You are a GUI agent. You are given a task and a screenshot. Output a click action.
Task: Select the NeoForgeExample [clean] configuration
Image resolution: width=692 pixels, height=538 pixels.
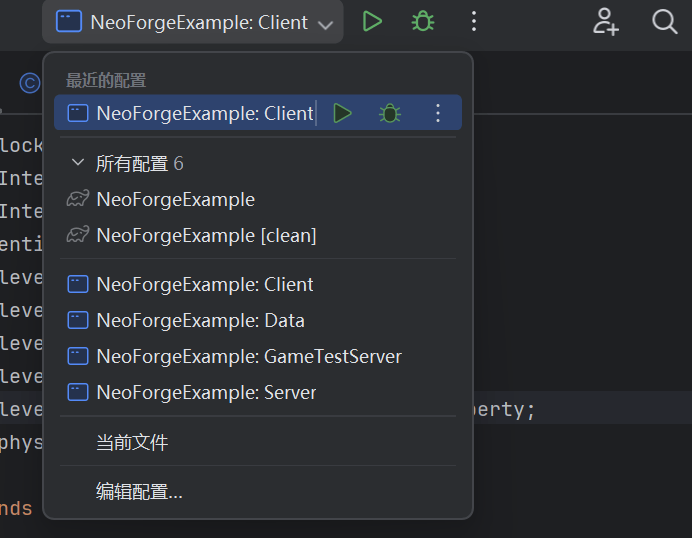pyautogui.click(x=206, y=235)
